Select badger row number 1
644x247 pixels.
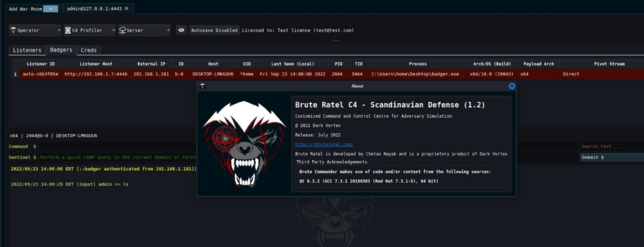click(x=15, y=74)
